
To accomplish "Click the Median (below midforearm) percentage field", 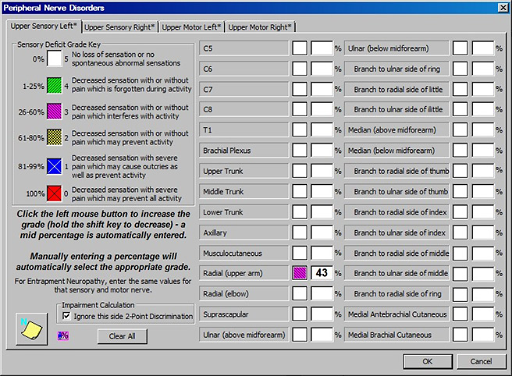I will tap(483, 151).
